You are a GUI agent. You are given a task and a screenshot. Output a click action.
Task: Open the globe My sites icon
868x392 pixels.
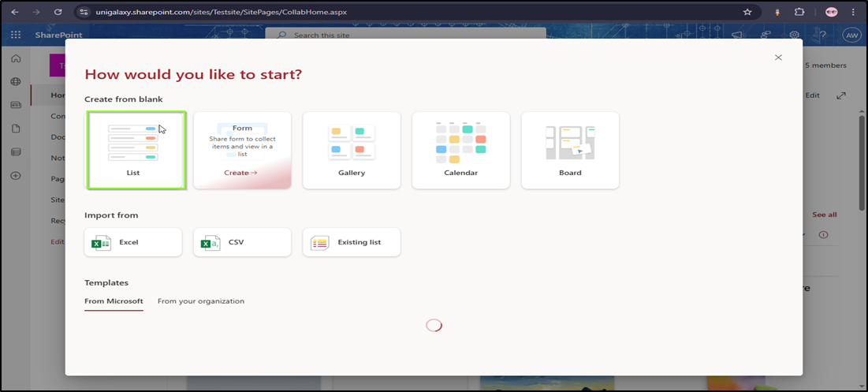click(x=16, y=82)
